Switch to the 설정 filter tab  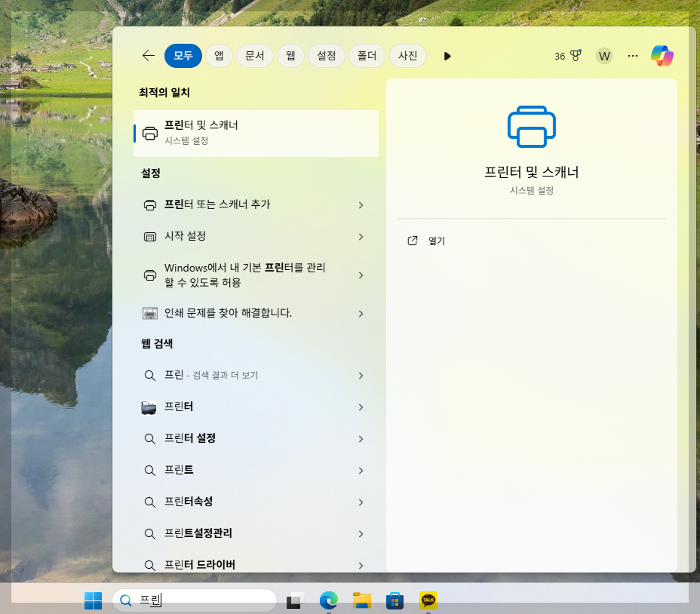coord(326,55)
